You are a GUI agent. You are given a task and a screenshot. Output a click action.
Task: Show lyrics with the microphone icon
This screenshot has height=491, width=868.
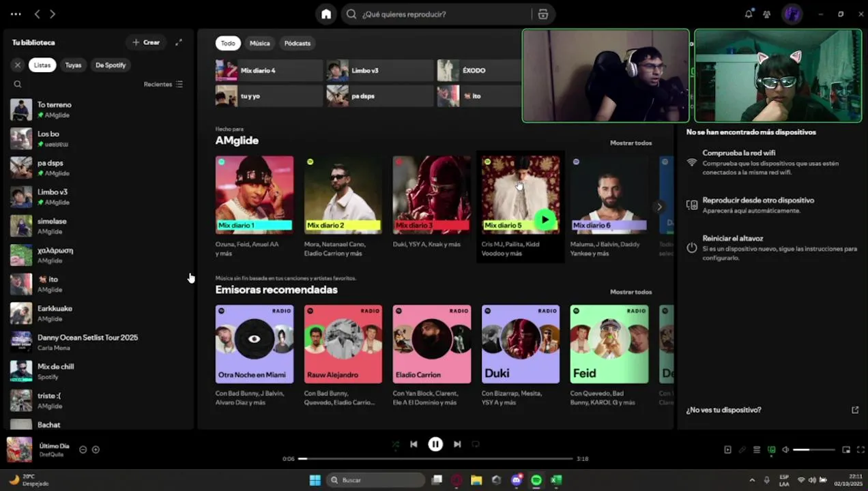[742, 449]
